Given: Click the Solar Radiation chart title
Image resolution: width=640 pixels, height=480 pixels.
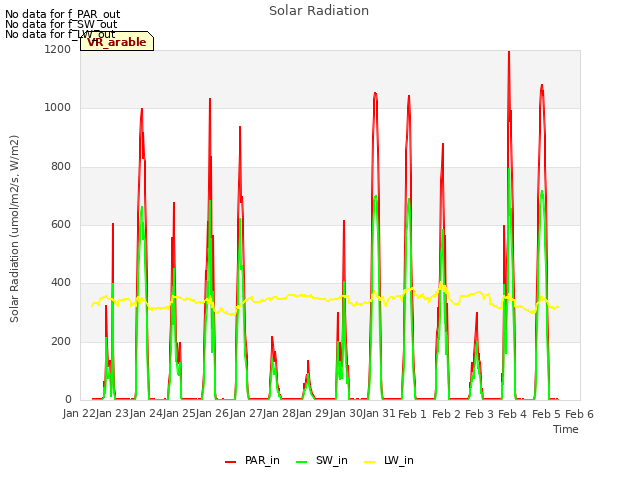Looking at the screenshot, I should pyautogui.click(x=319, y=11).
